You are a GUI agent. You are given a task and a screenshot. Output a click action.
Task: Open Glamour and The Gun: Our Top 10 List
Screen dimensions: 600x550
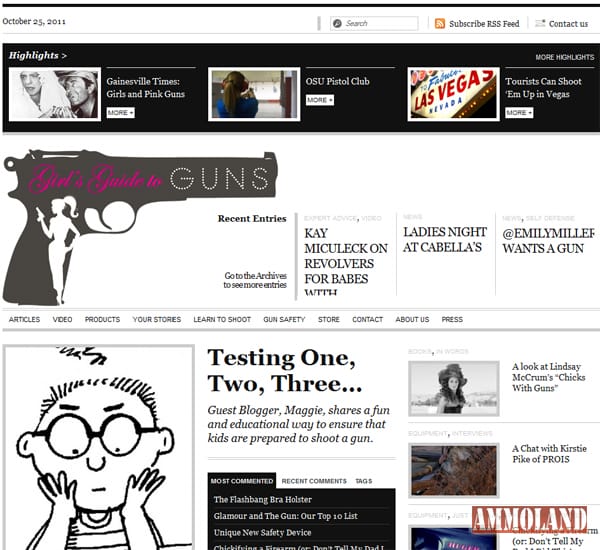pyautogui.click(x=286, y=516)
